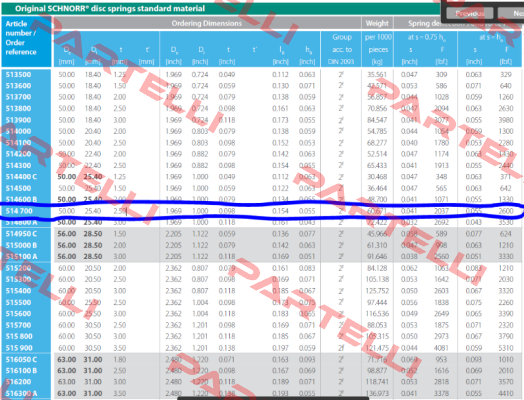
Task: Select article number 513900
Action: pos(18,120)
